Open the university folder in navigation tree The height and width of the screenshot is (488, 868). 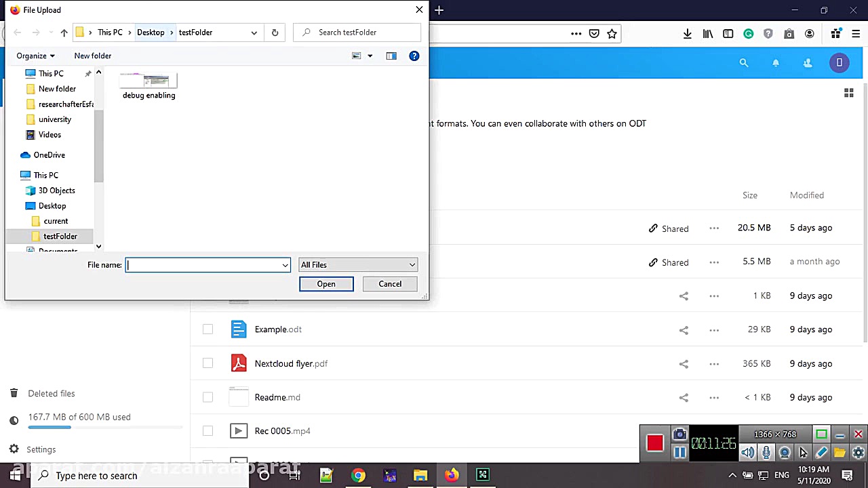coord(55,119)
